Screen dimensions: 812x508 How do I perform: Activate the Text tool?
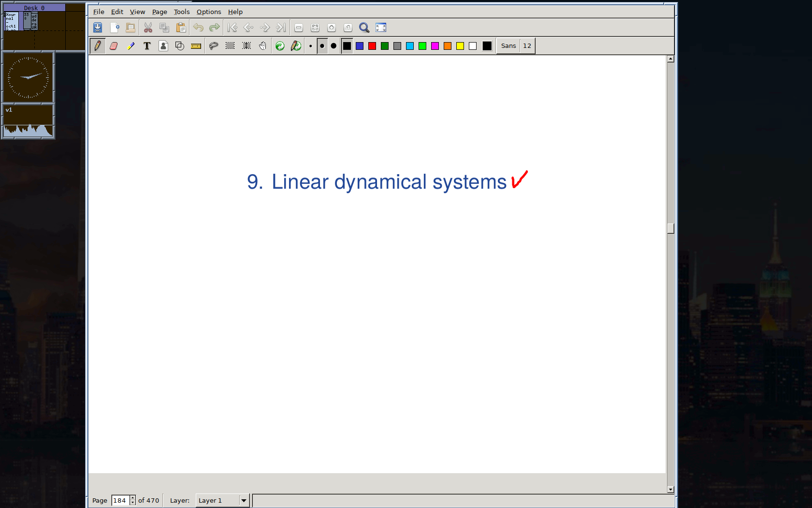147,46
